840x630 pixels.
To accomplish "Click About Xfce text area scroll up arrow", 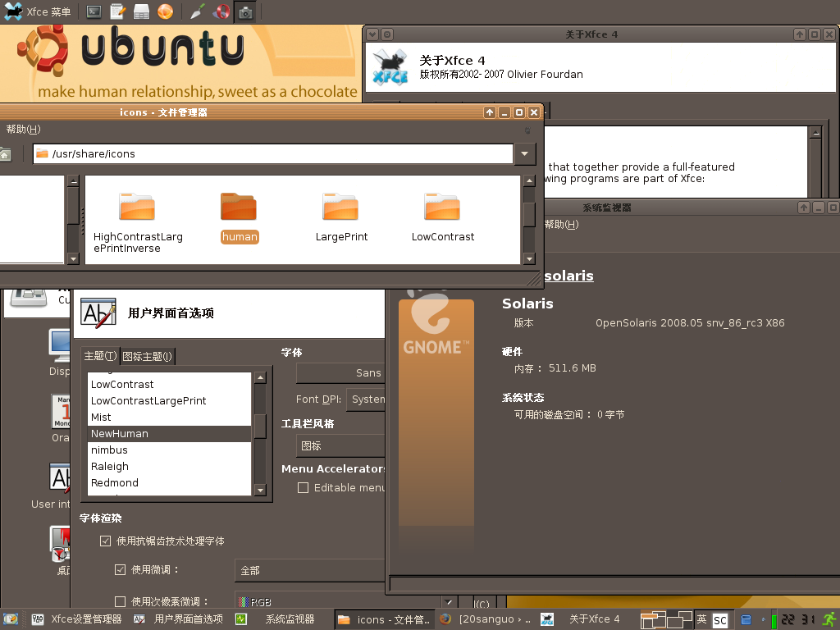I will click(x=815, y=132).
